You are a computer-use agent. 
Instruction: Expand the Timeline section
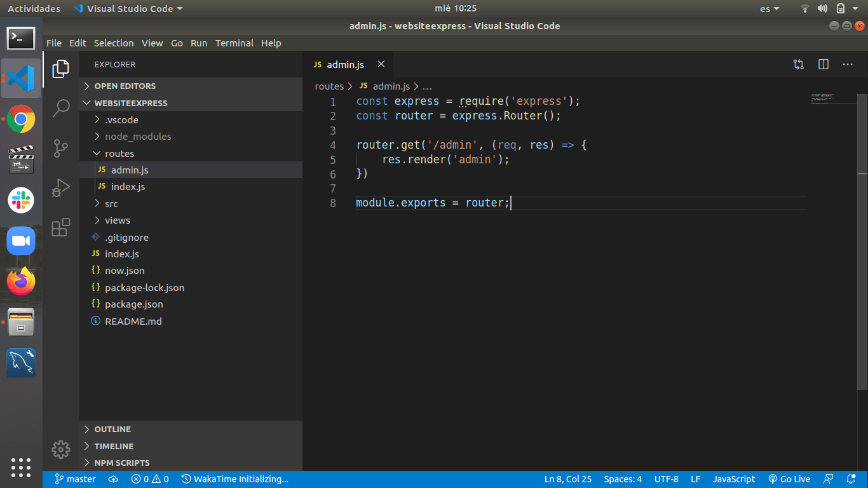pyautogui.click(x=191, y=446)
